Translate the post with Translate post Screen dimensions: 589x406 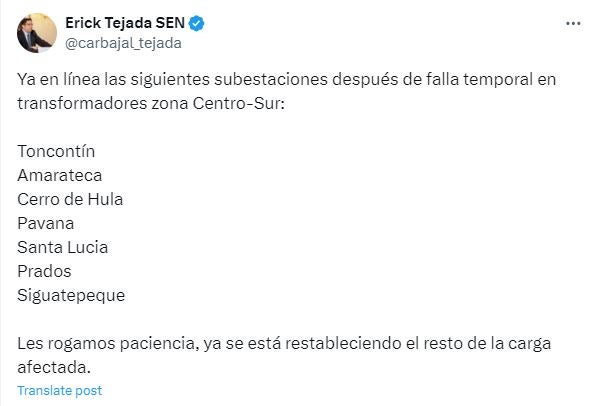pos(60,391)
